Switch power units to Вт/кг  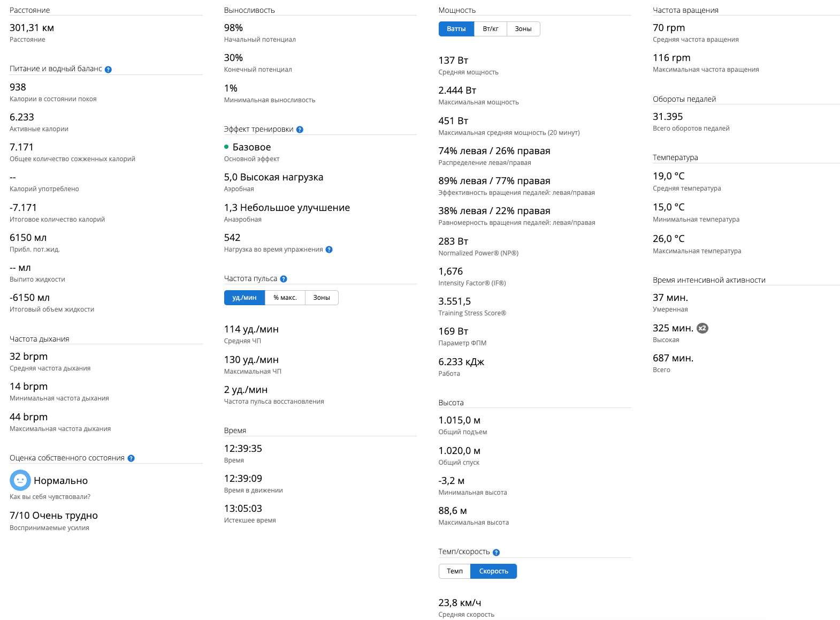[x=490, y=29]
